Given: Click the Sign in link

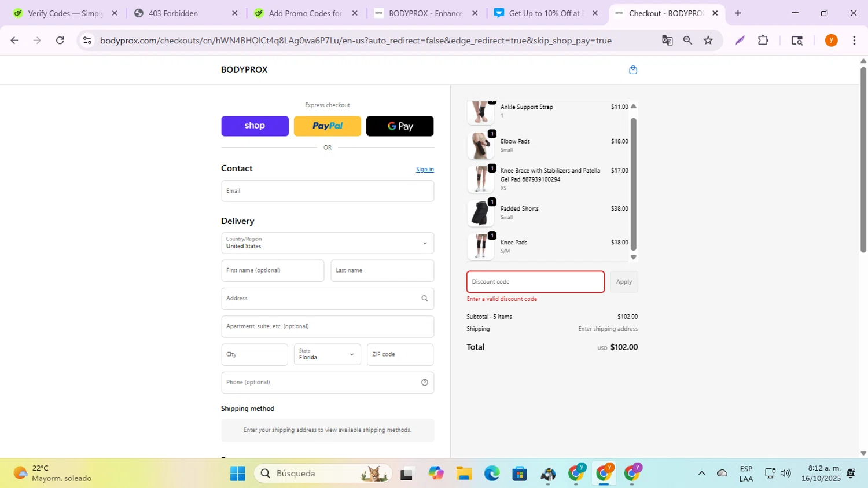Looking at the screenshot, I should pos(425,170).
